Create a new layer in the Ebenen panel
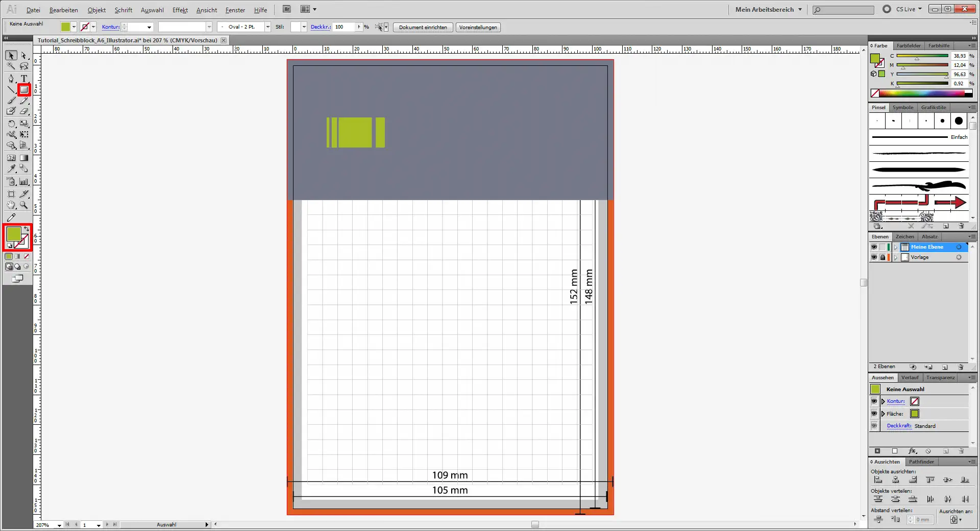 (x=945, y=367)
